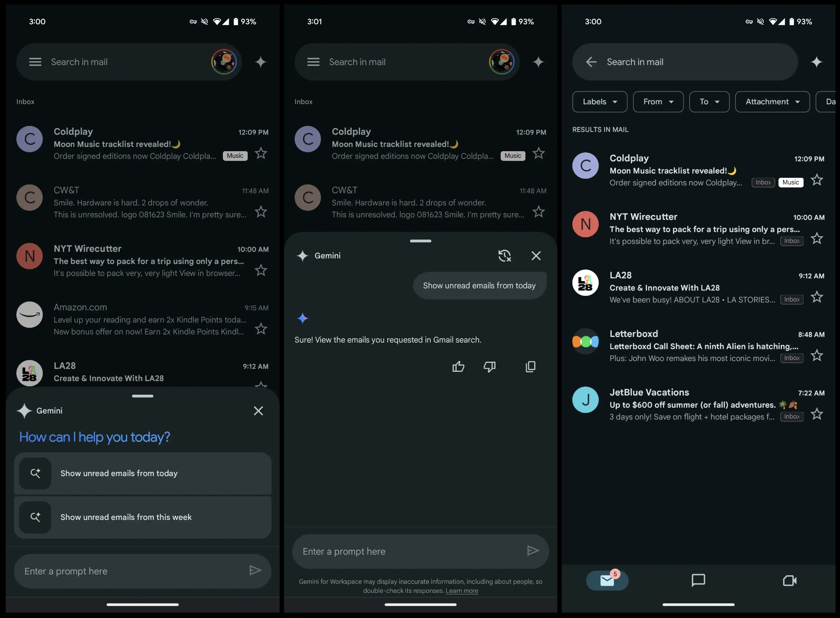Viewport: 840px width, 618px height.
Task: Star the CW&T email in middle inbox
Action: click(539, 212)
